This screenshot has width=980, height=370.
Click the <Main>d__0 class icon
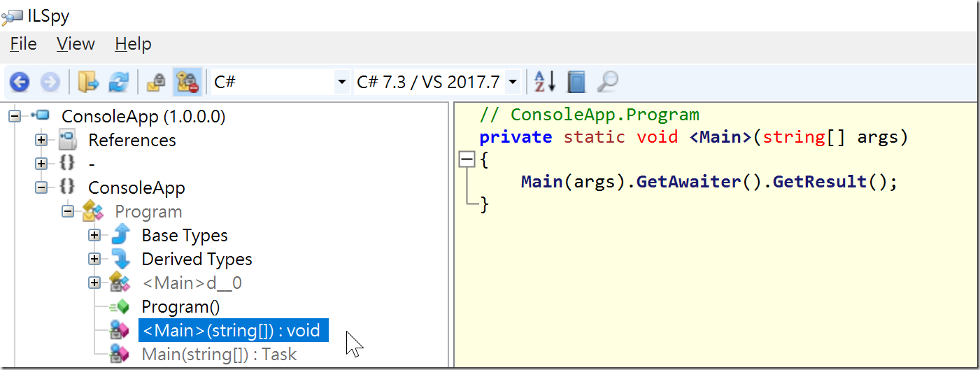coord(120,283)
